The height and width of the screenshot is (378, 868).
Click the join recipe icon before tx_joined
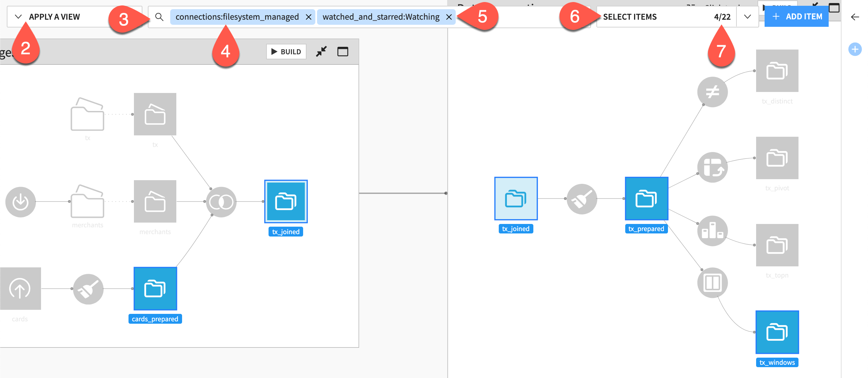point(221,202)
